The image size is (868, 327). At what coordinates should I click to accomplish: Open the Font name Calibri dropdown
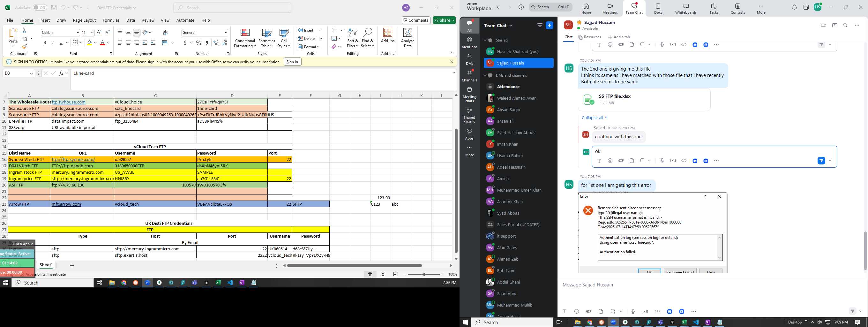(x=78, y=33)
